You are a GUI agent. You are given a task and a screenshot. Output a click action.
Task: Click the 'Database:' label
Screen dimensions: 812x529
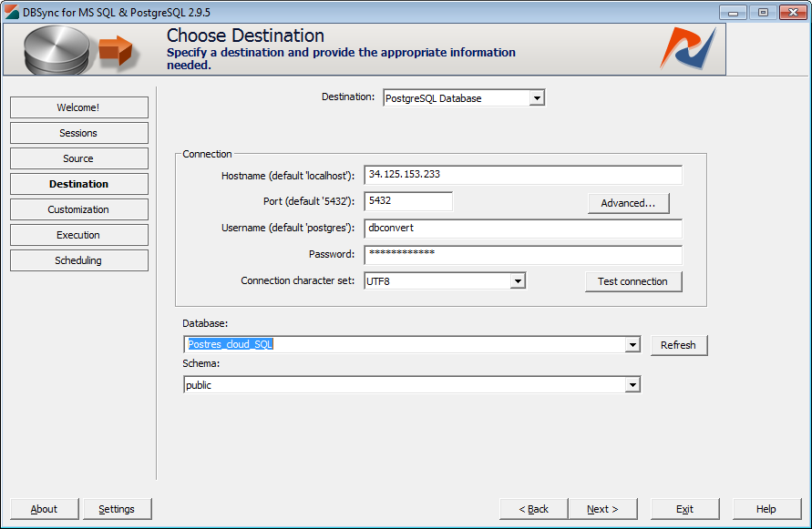(x=205, y=323)
